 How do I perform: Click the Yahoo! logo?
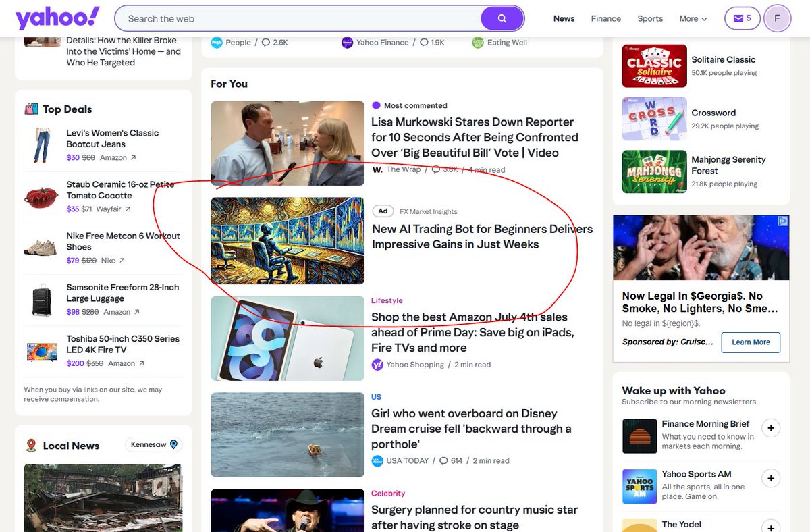(x=57, y=18)
